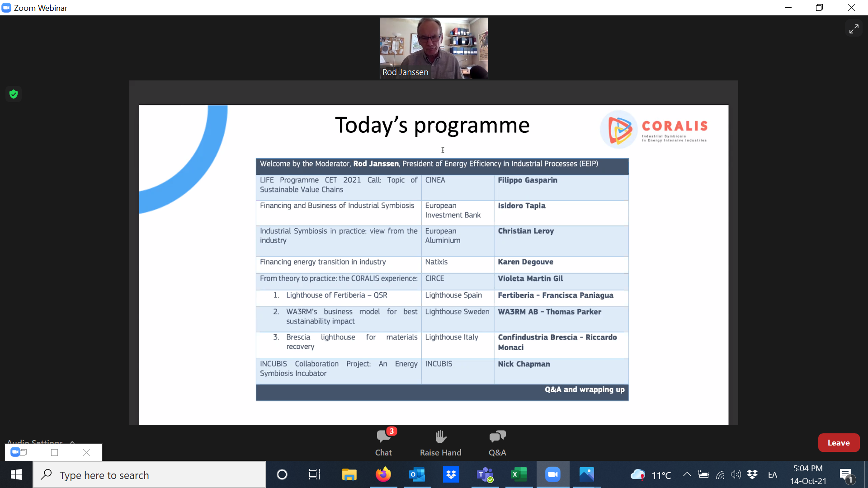Open the clock showing 5:04 PM
This screenshot has height=488, width=868.
click(808, 475)
